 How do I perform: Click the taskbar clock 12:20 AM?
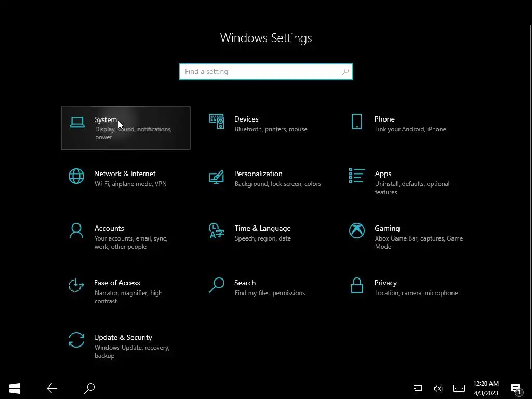[486, 384]
